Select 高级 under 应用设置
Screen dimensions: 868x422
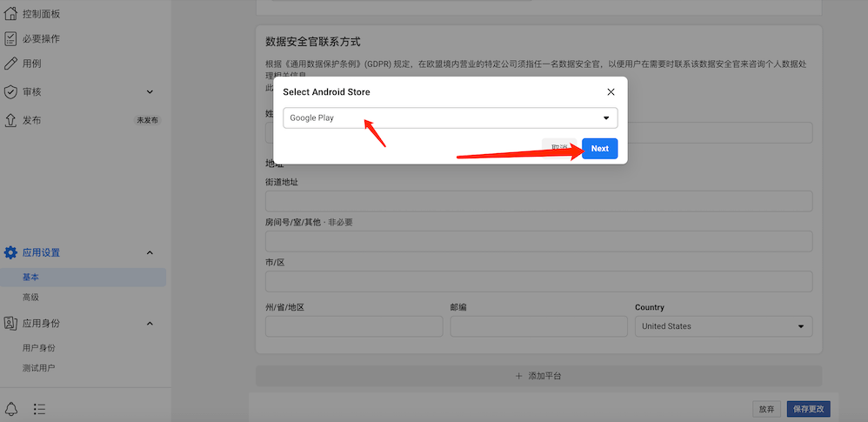[30, 298]
